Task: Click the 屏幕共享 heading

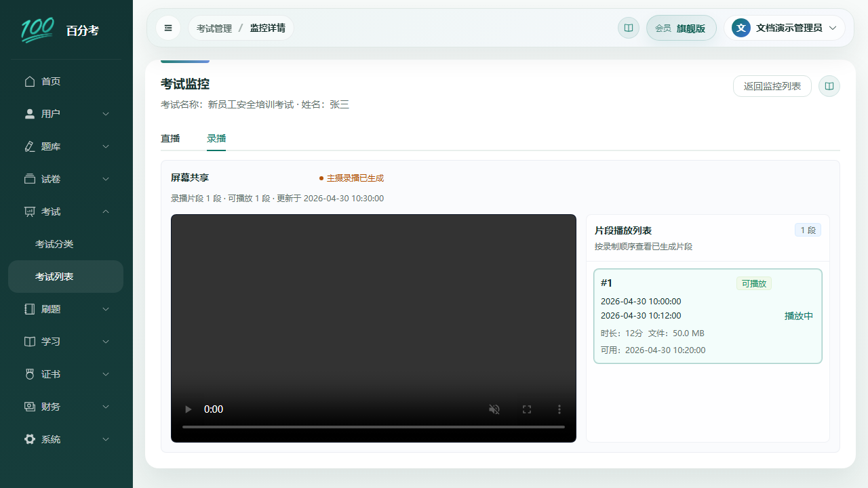Action: [x=190, y=178]
